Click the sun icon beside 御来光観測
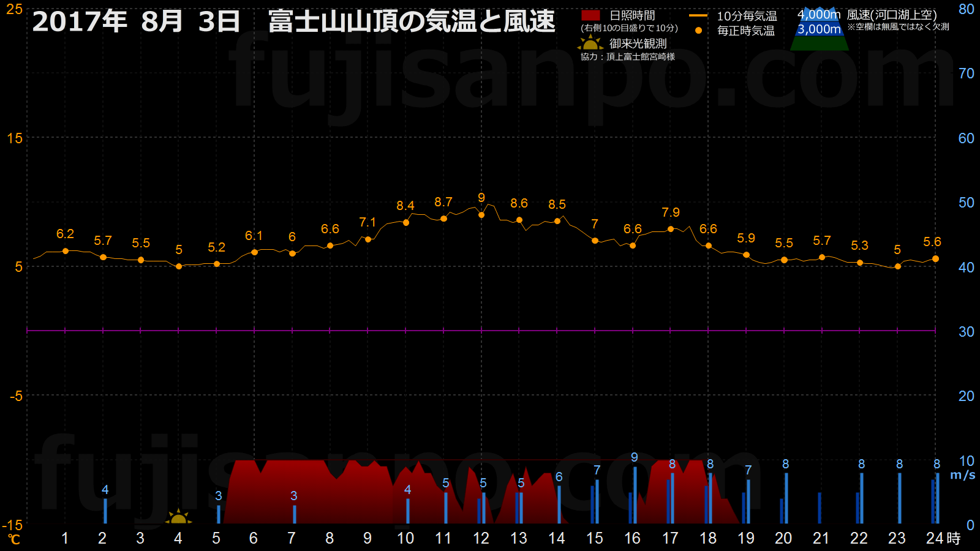 click(x=590, y=43)
